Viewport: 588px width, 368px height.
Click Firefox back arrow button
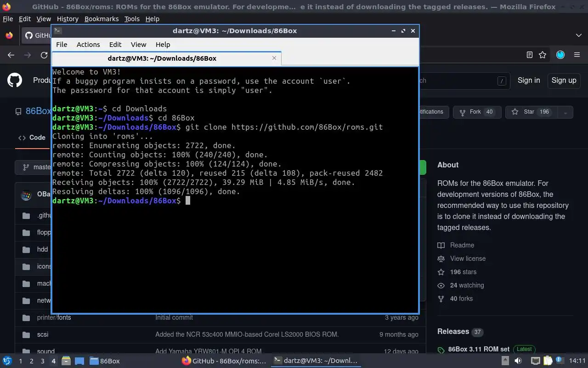(11, 55)
